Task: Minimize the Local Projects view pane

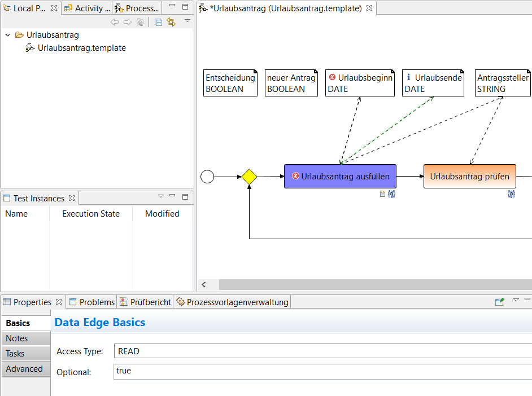Action: pyautogui.click(x=172, y=6)
